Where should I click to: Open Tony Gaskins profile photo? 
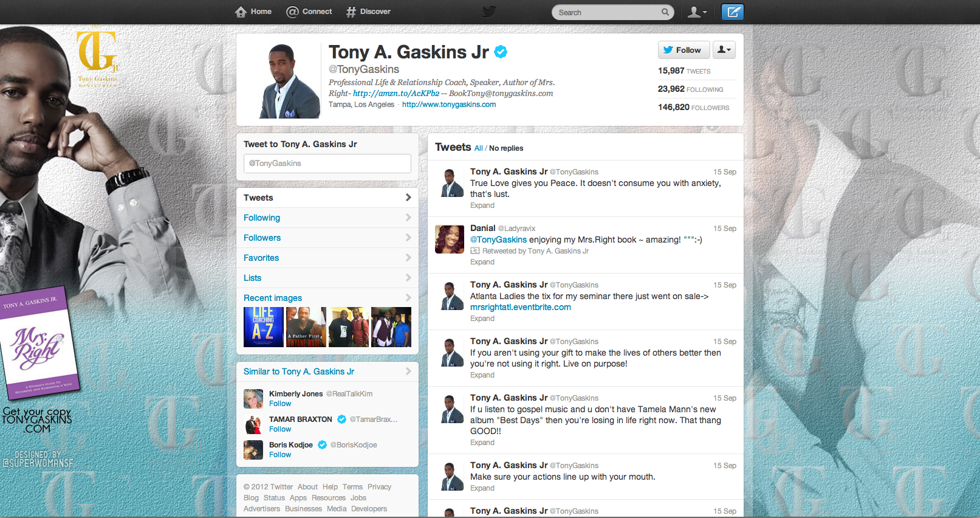290,81
